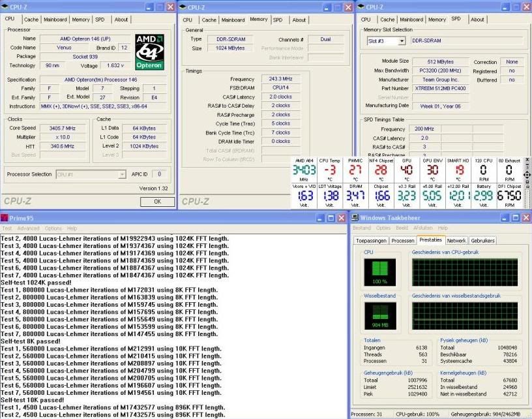Click 'Self-test 10K passed!' line in Prime95
This screenshot has height=419, width=532.
pyautogui.click(x=32, y=400)
